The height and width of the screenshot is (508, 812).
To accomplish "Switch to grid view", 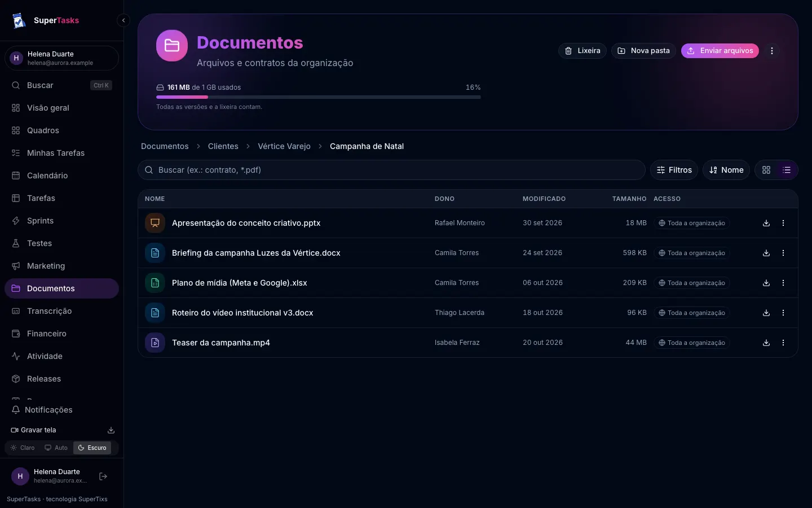I will click(x=766, y=170).
